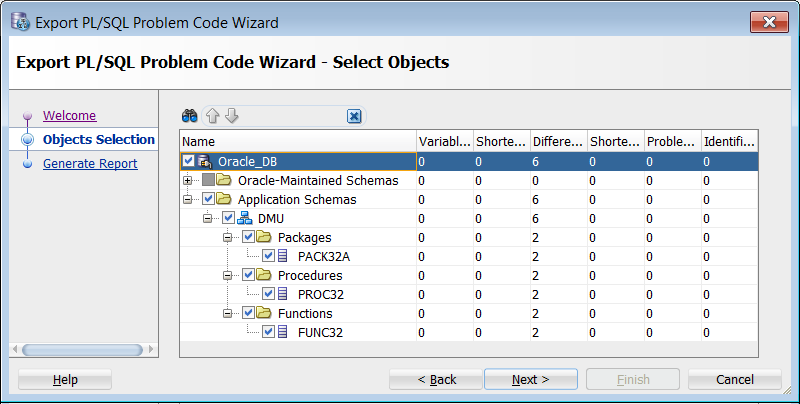
Task: Click the blue clear search X icon
Action: [x=354, y=116]
